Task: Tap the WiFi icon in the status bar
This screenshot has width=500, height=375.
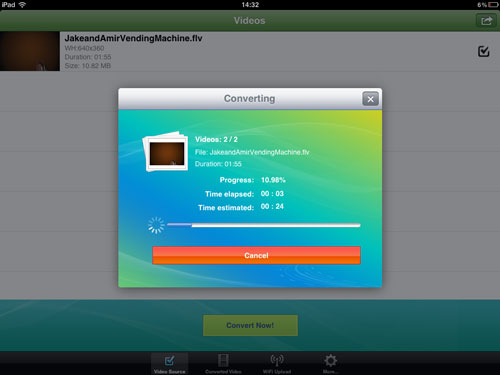Action: (22, 5)
